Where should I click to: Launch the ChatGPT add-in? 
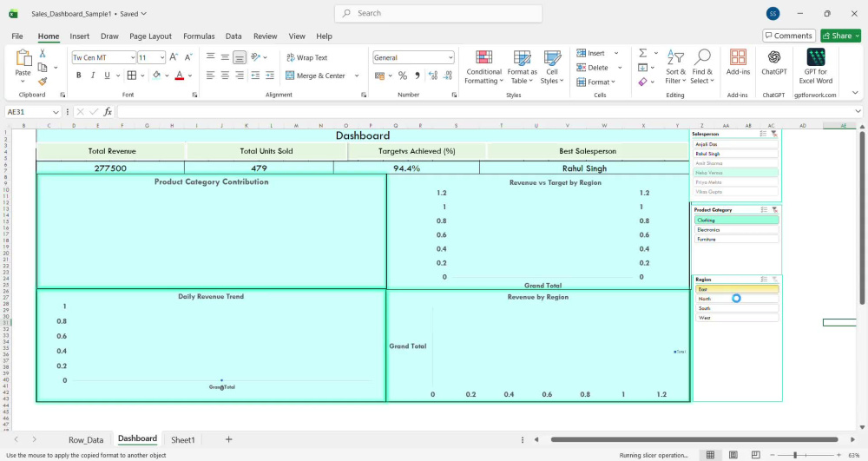[774, 62]
